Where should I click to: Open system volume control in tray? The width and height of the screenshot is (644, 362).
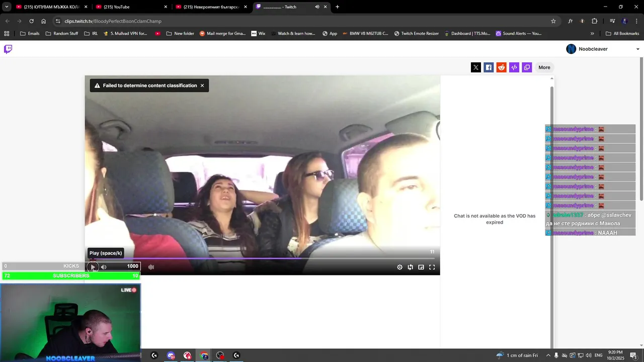[x=588, y=355]
